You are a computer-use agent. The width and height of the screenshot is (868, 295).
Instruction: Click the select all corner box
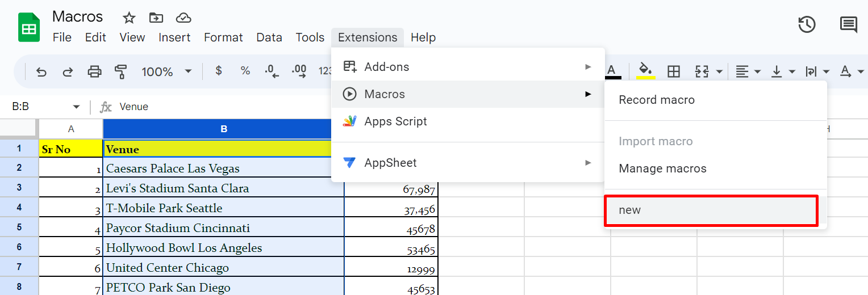point(19,128)
